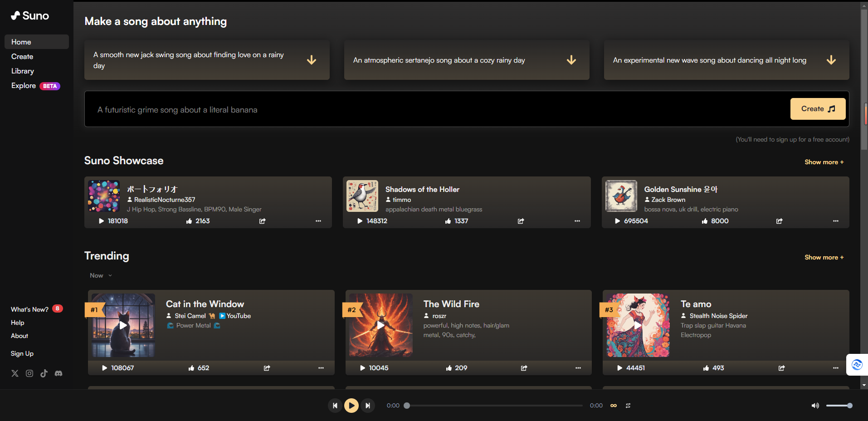Toggle repeat in the player bar
Screen dimensions: 868x421
(x=628, y=406)
